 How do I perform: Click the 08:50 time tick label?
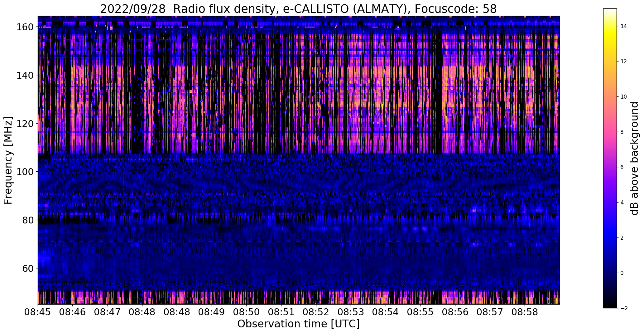point(246,312)
